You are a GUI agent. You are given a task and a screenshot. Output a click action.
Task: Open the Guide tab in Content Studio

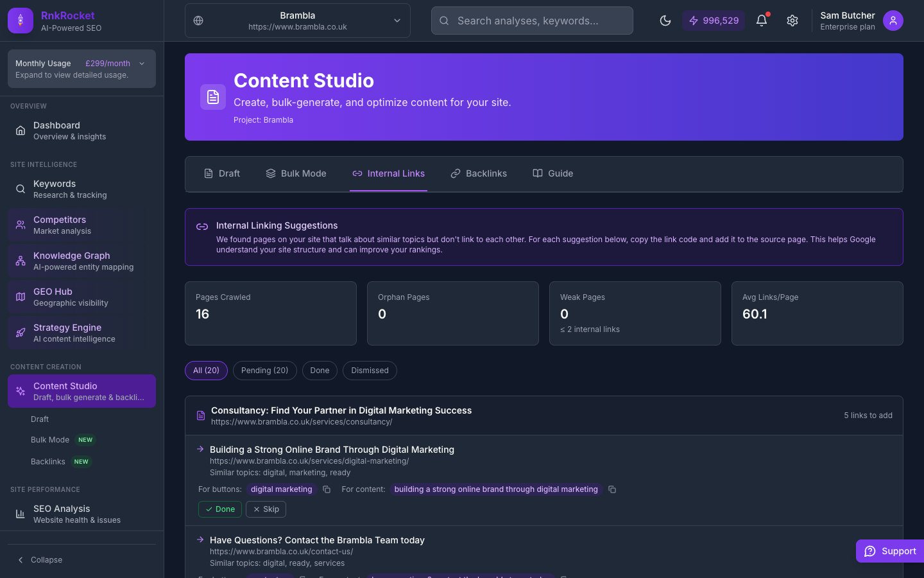552,173
